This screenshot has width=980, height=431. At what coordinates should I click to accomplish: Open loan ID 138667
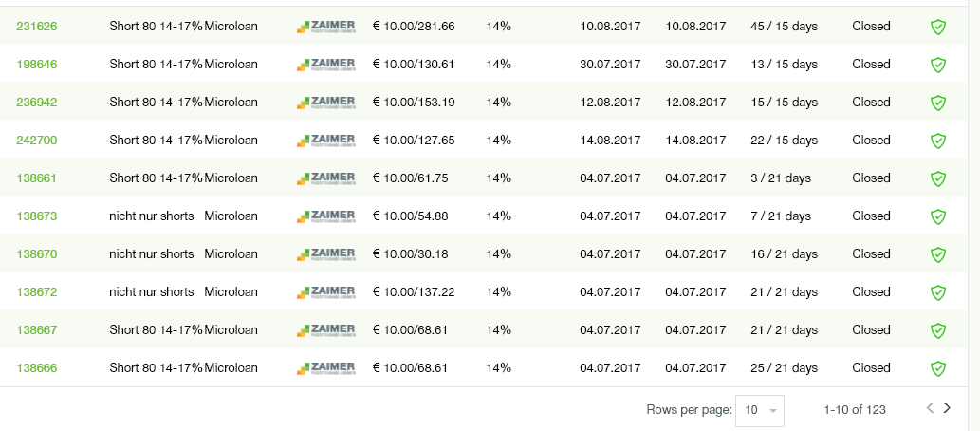pos(37,330)
